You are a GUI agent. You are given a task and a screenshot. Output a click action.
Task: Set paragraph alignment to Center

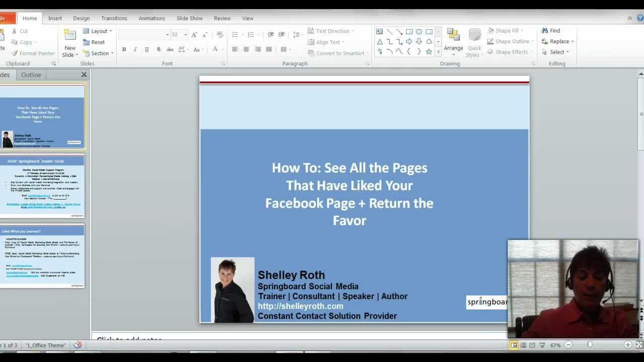tap(247, 49)
